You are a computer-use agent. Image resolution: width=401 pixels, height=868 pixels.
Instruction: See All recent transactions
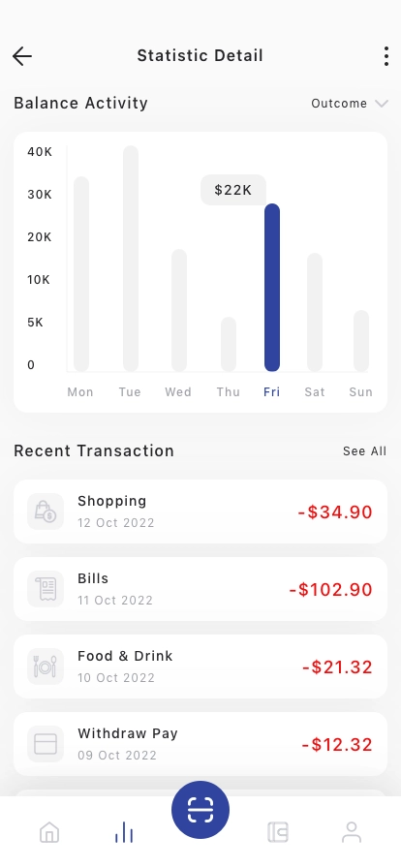pyautogui.click(x=364, y=451)
